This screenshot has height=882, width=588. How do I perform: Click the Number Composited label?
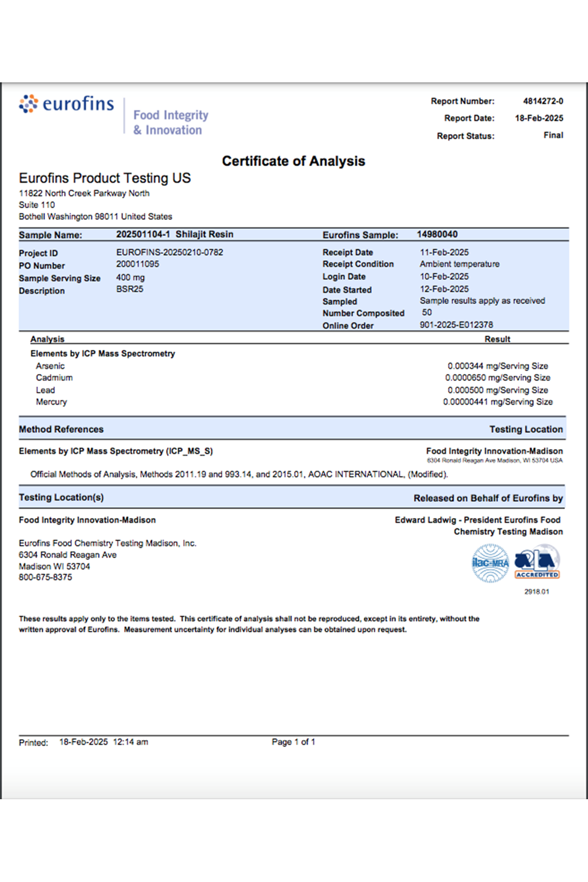[x=364, y=313]
